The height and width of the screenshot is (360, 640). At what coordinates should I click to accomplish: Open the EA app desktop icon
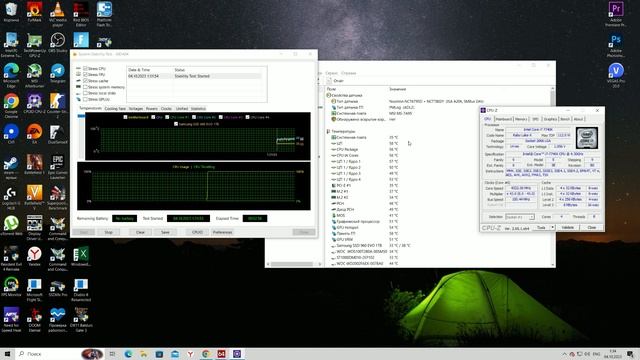[35, 133]
